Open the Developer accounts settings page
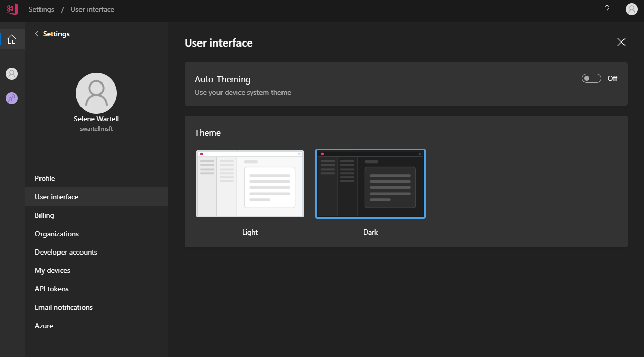The height and width of the screenshot is (357, 644). click(96, 252)
